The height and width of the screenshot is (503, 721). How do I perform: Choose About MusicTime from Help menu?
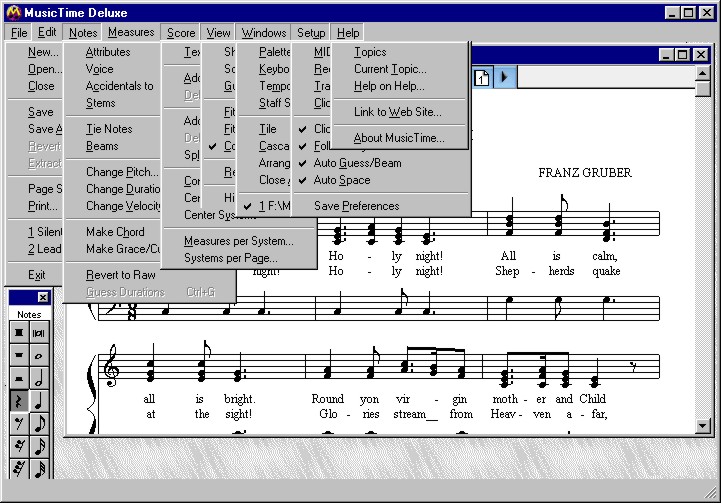click(x=398, y=138)
